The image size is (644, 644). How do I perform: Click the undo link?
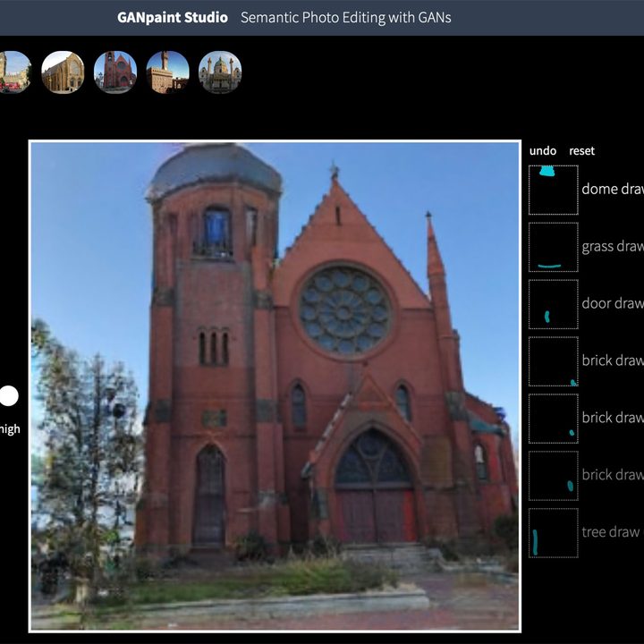pos(543,151)
